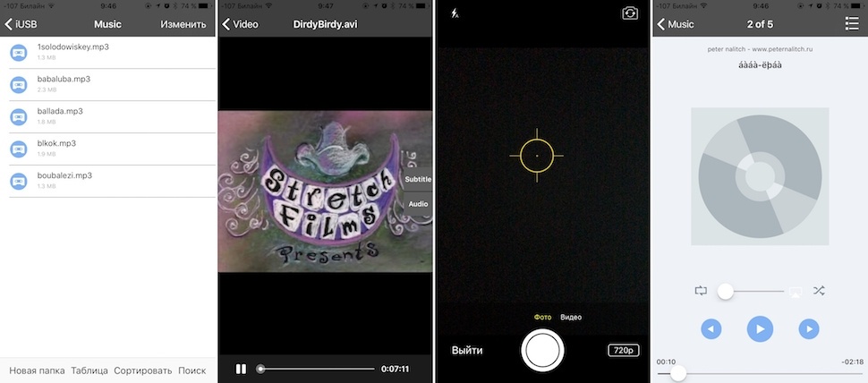Viewport: 868px width, 383px height.
Task: Tap Изменить to edit the Music list
Action: click(x=183, y=24)
